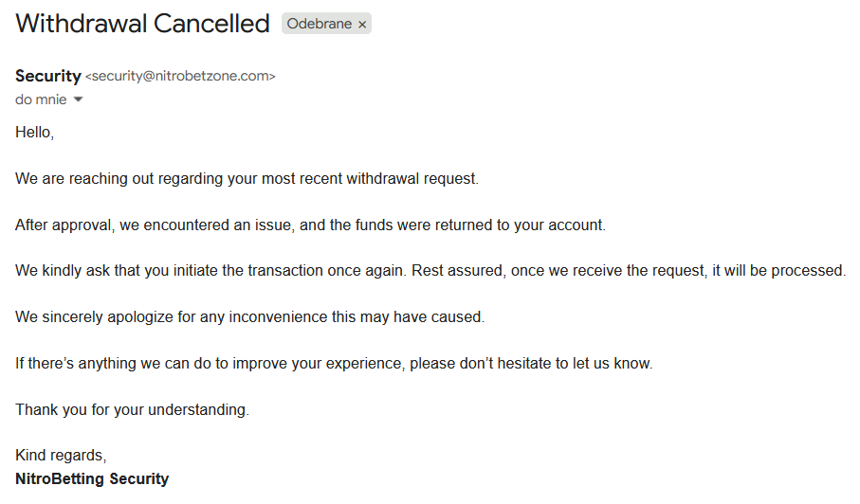Click the bold 'NitroBetting Security' signature
The width and height of the screenshot is (860, 504).
tap(92, 478)
